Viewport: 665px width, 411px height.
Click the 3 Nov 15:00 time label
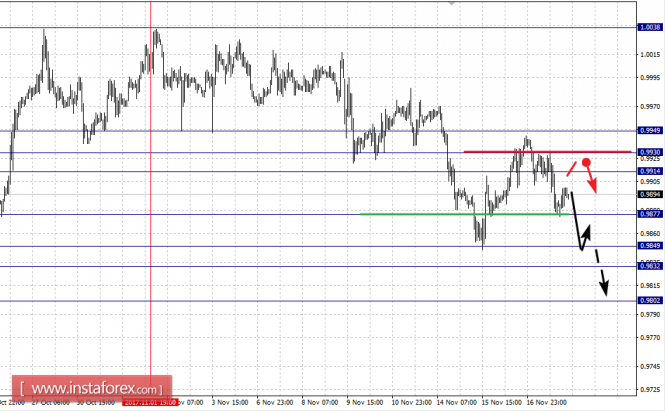[x=229, y=402]
